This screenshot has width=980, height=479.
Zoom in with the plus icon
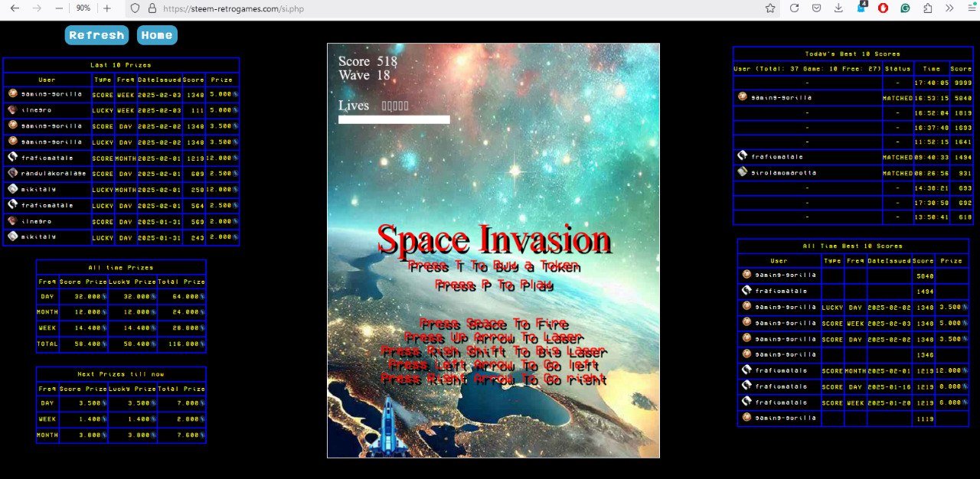click(x=107, y=8)
